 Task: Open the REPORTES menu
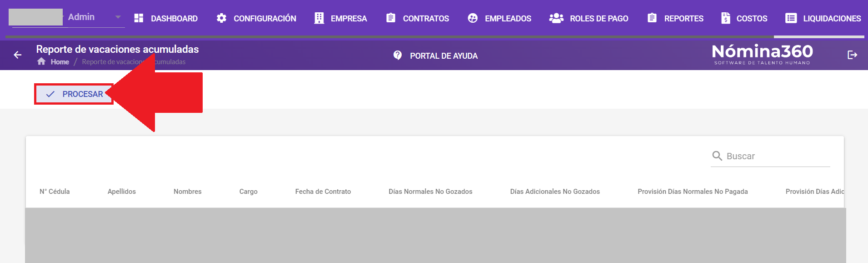tap(684, 19)
